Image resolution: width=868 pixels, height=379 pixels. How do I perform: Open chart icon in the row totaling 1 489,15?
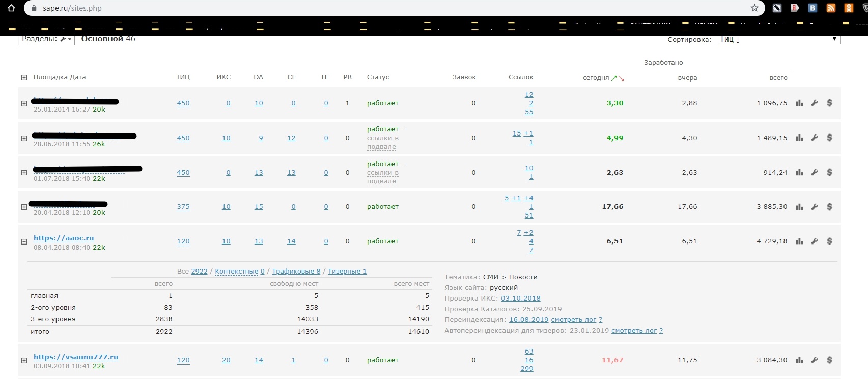(x=799, y=138)
